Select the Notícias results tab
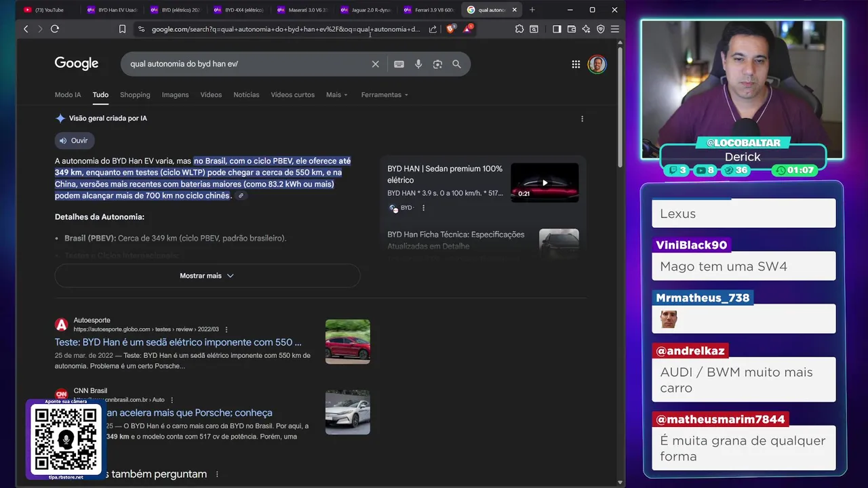 [246, 95]
